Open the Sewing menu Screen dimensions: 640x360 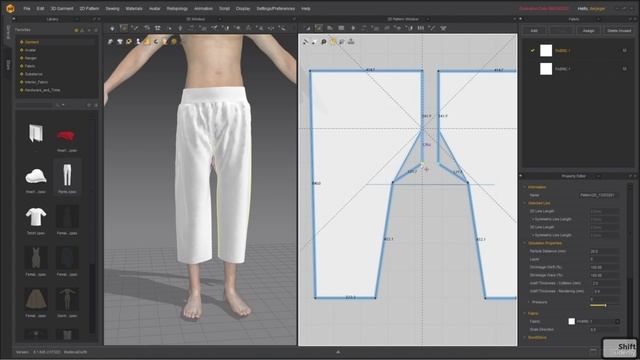pyautogui.click(x=112, y=9)
